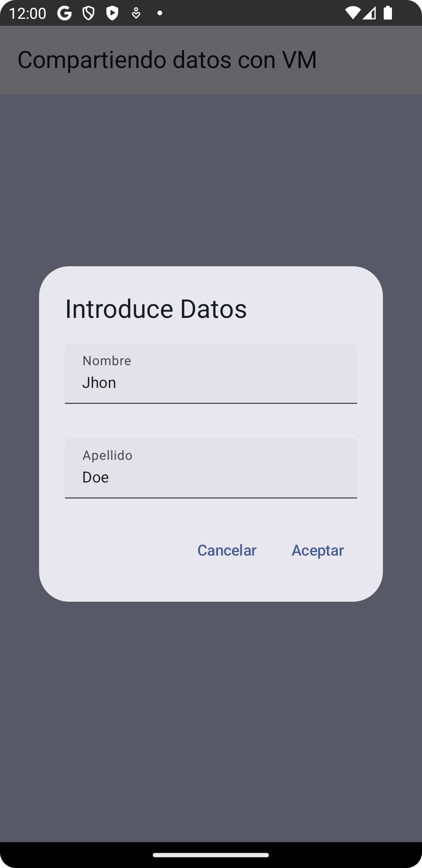This screenshot has height=868, width=422.
Task: Tap the 'Compartiendo datos con VM' app bar title
Action: point(167,60)
